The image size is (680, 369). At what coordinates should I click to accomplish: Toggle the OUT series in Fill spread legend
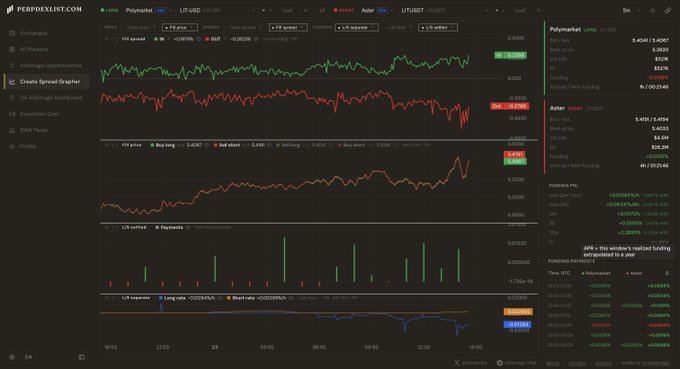(213, 39)
